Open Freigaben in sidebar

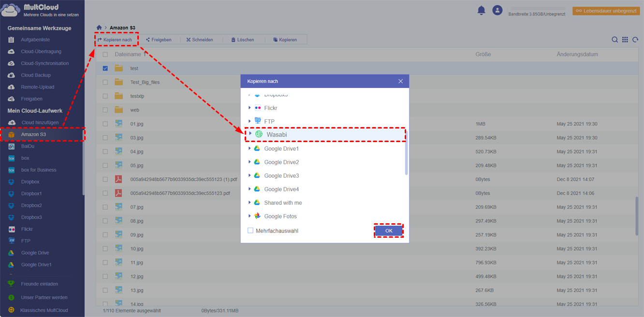(x=32, y=99)
